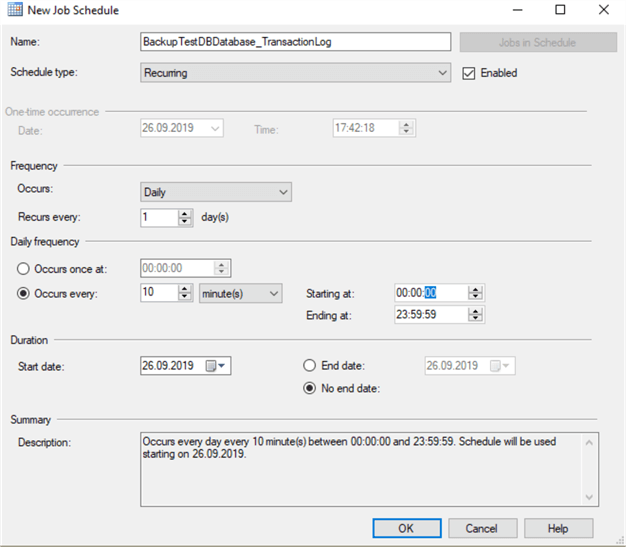The height and width of the screenshot is (547, 626).
Task: Open Help for job schedules
Action: pos(558,528)
